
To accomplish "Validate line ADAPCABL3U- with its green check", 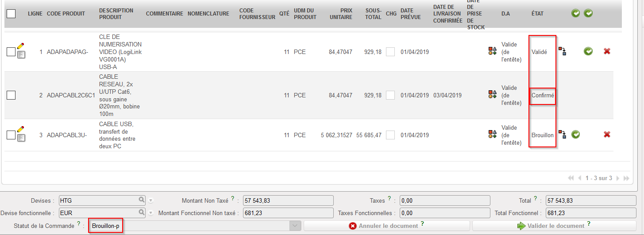I will tap(575, 134).
